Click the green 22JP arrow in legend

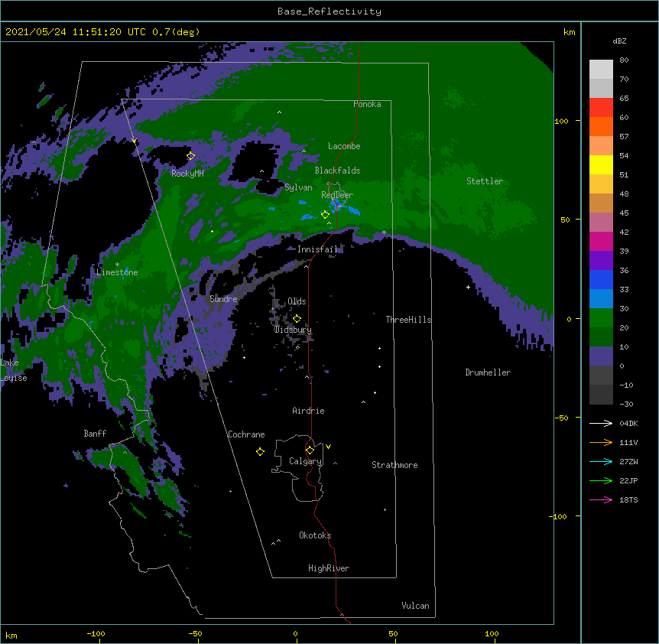tap(601, 480)
